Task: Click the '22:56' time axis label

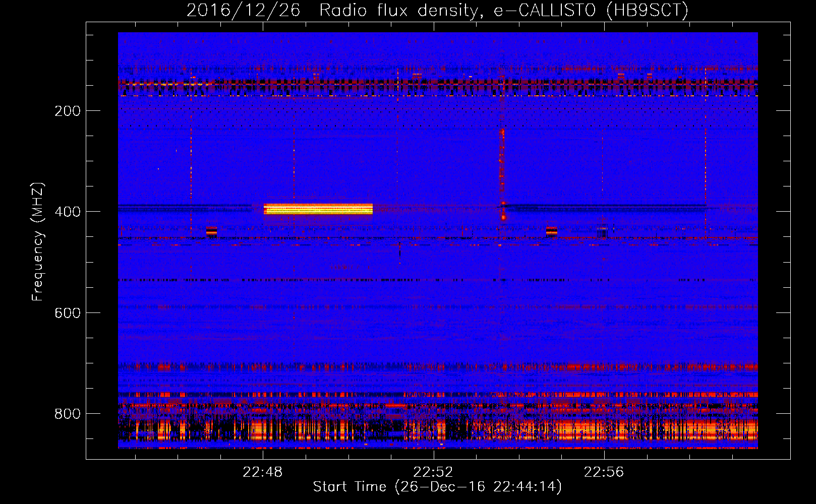Action: [x=604, y=472]
